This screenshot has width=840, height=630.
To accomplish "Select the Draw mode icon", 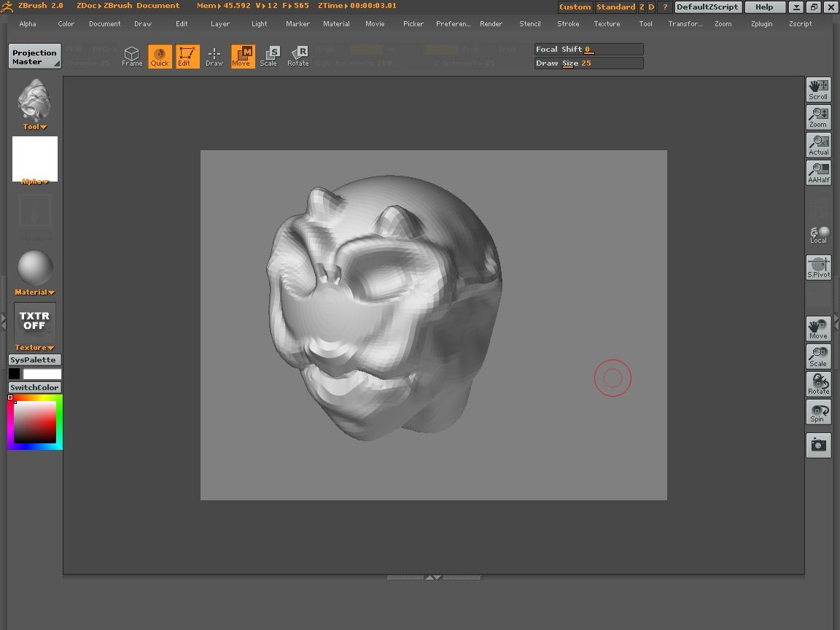I will 214,56.
